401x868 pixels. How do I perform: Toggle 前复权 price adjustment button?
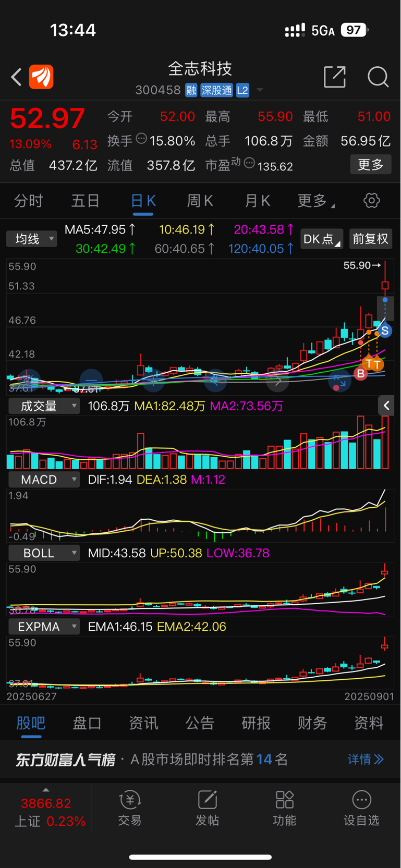[x=370, y=239]
